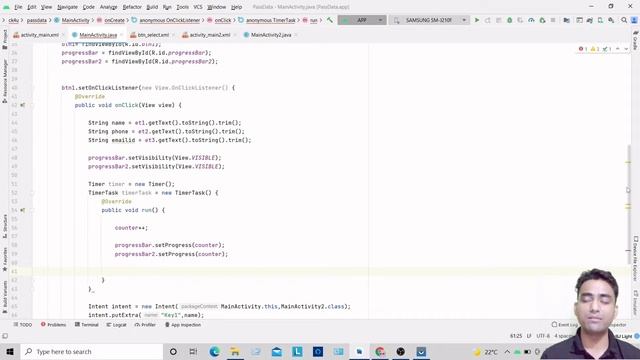Click the Make Project hammer icon
The height and width of the screenshot is (360, 640).
tap(330, 20)
